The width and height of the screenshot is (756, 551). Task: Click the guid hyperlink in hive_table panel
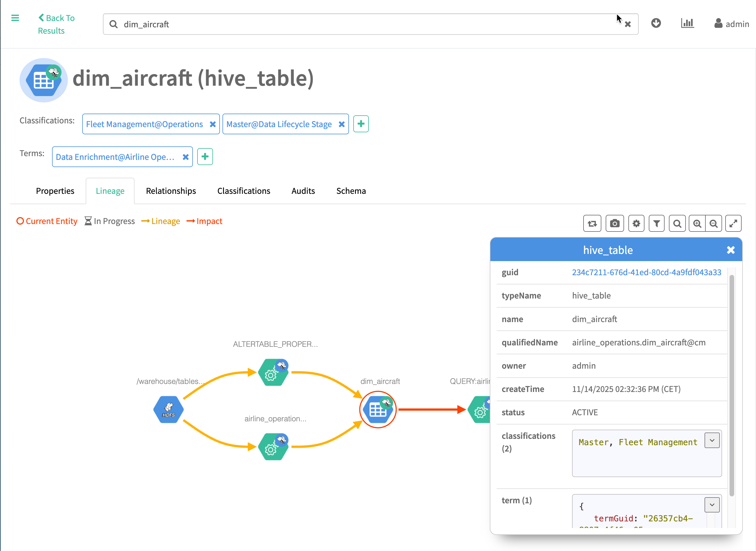[646, 273]
